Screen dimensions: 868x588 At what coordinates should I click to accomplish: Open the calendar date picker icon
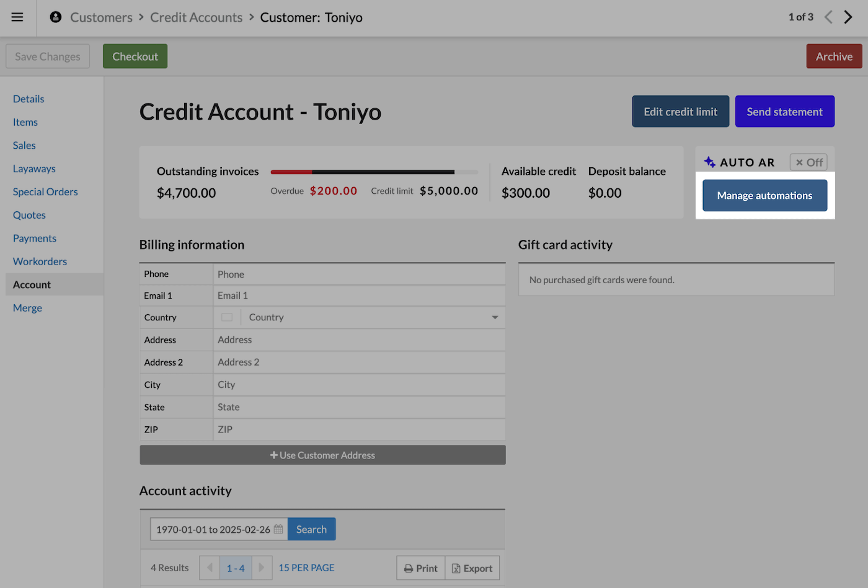tap(278, 530)
